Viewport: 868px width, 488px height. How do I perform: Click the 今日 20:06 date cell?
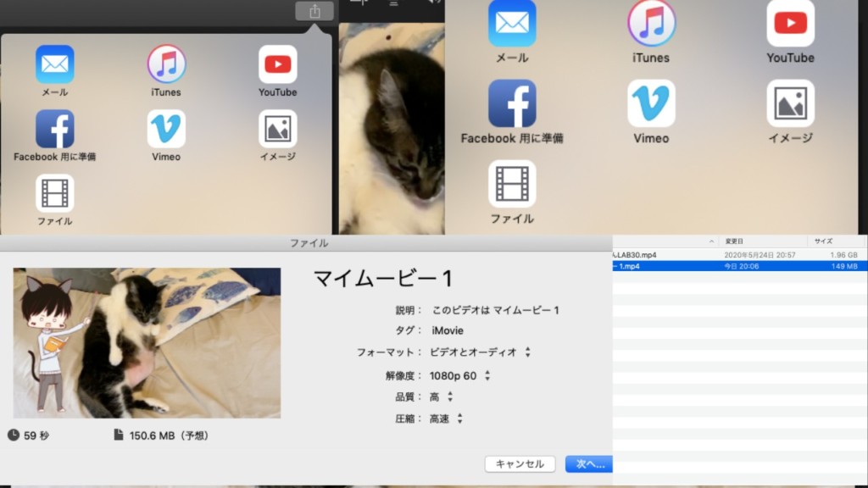741,266
